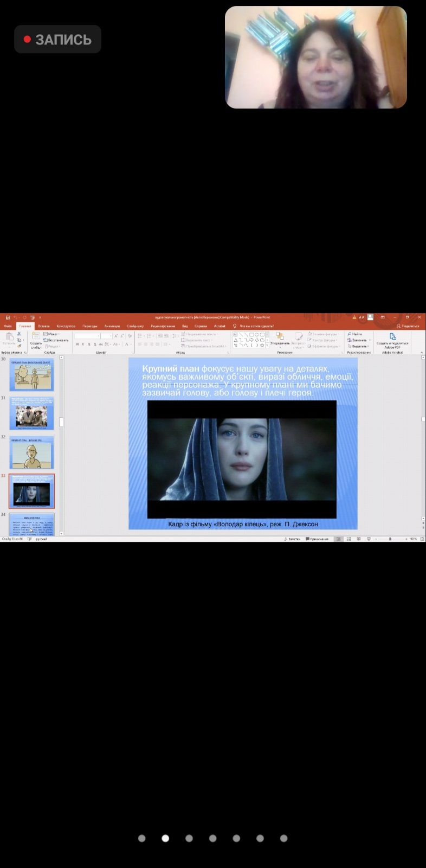
Task: Click the Упорядочить (Arrange) icon
Action: [280, 337]
